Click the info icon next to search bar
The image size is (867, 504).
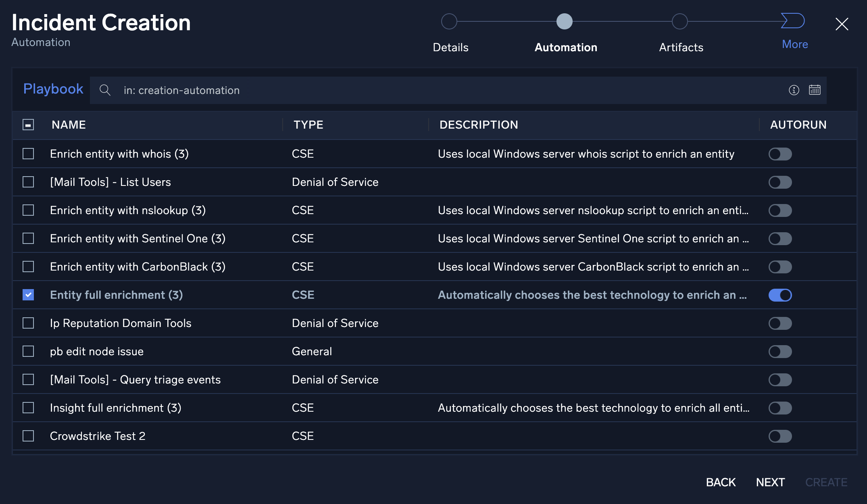(794, 90)
